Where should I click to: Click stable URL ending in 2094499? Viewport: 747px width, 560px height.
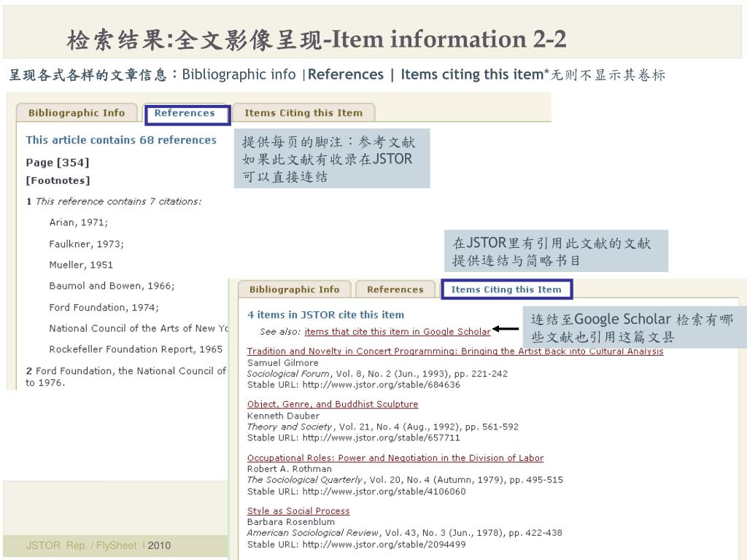pos(356,544)
